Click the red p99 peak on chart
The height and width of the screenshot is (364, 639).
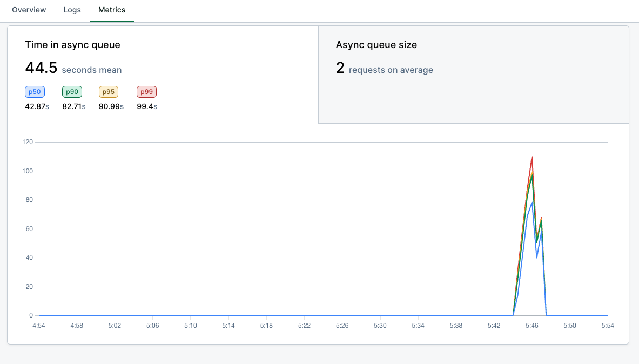(x=532, y=157)
